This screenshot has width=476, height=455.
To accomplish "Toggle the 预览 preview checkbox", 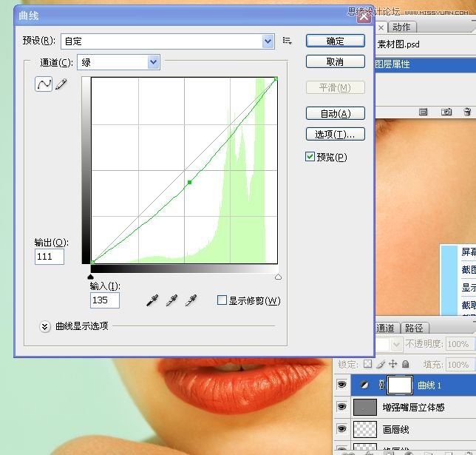I will pos(310,157).
